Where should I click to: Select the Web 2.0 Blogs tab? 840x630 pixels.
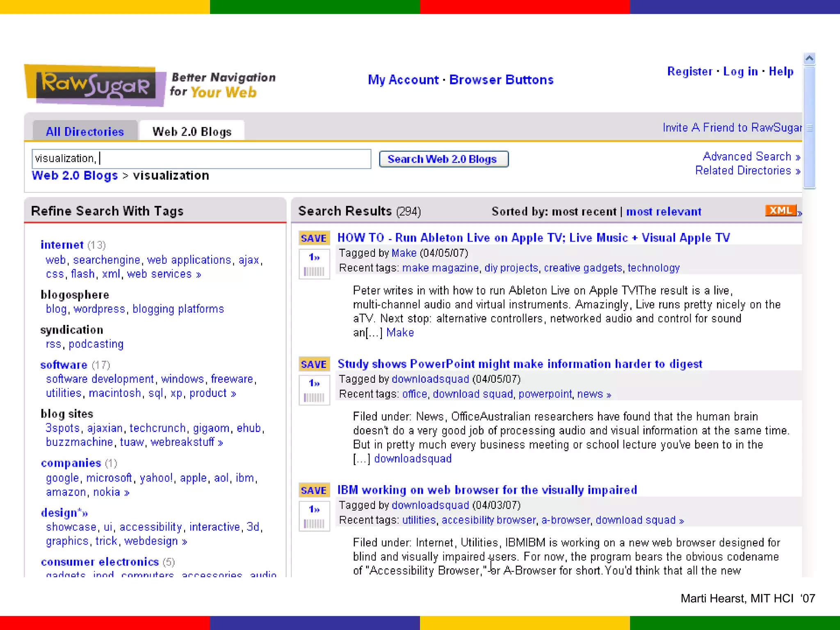[192, 132]
